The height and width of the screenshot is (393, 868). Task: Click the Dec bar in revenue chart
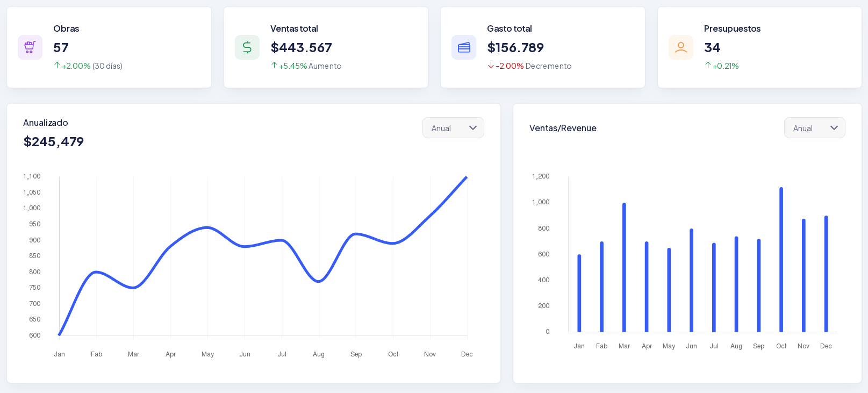point(826,274)
